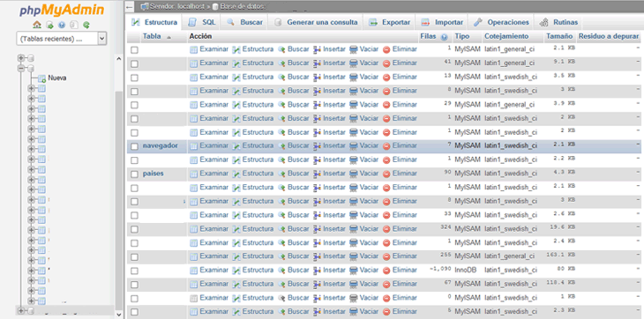Collapse the expanded database tree node
This screenshot has width=644, height=319.
pyautogui.click(x=21, y=68)
